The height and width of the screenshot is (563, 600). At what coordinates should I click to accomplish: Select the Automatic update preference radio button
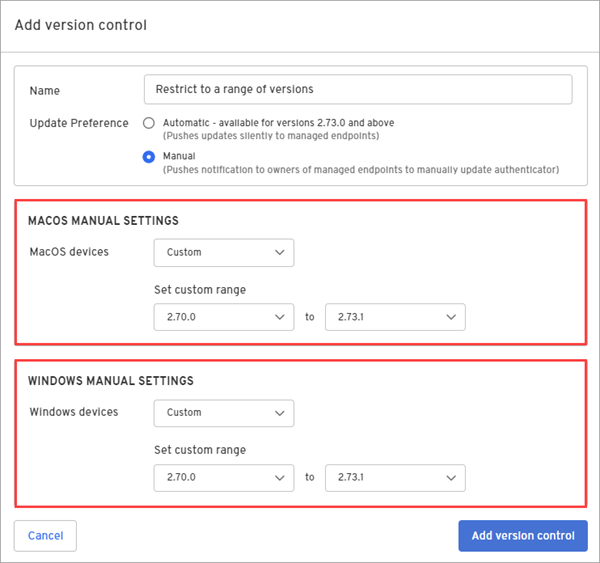click(x=149, y=123)
